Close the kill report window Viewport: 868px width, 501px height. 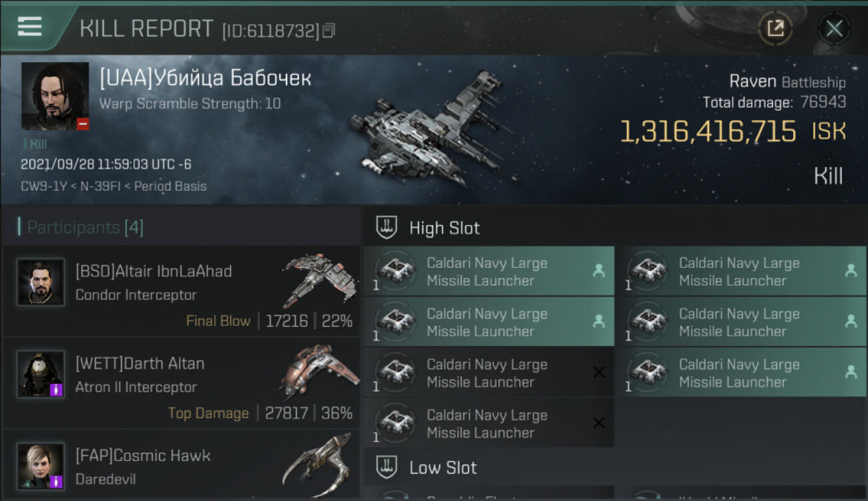pyautogui.click(x=834, y=29)
